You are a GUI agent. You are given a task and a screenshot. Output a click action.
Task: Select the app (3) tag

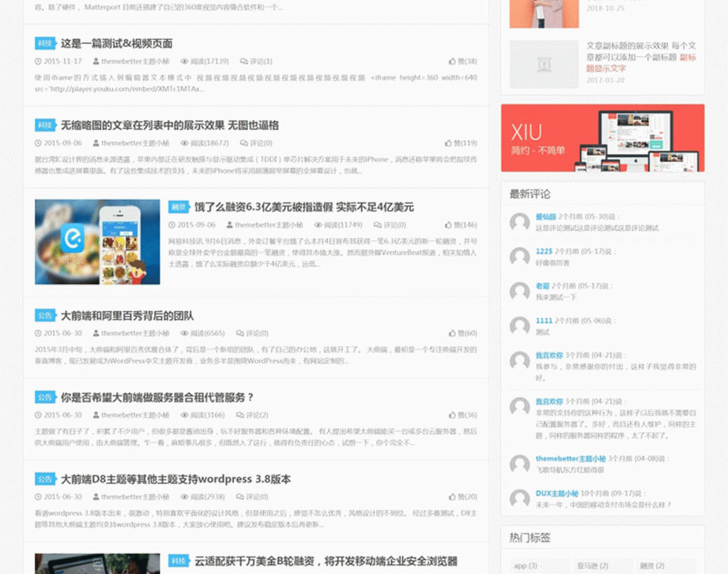click(x=538, y=565)
